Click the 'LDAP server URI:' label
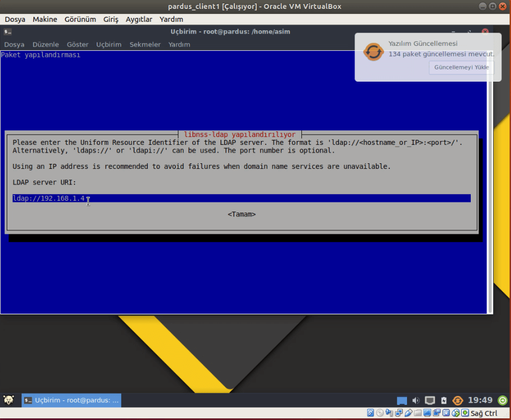 click(44, 182)
